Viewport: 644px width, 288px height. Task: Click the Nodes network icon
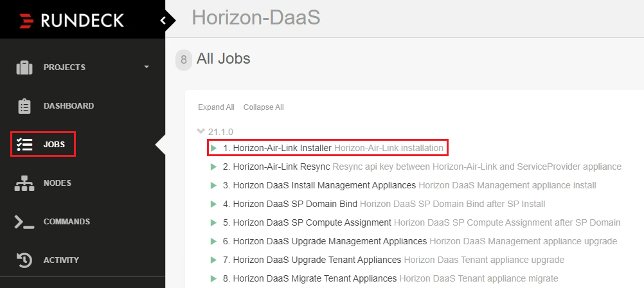click(x=24, y=183)
